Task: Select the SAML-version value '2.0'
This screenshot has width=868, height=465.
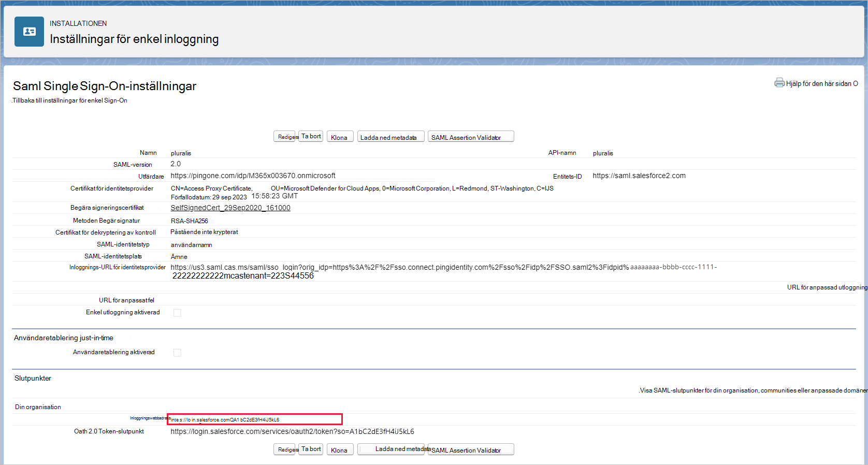Action: click(x=176, y=164)
